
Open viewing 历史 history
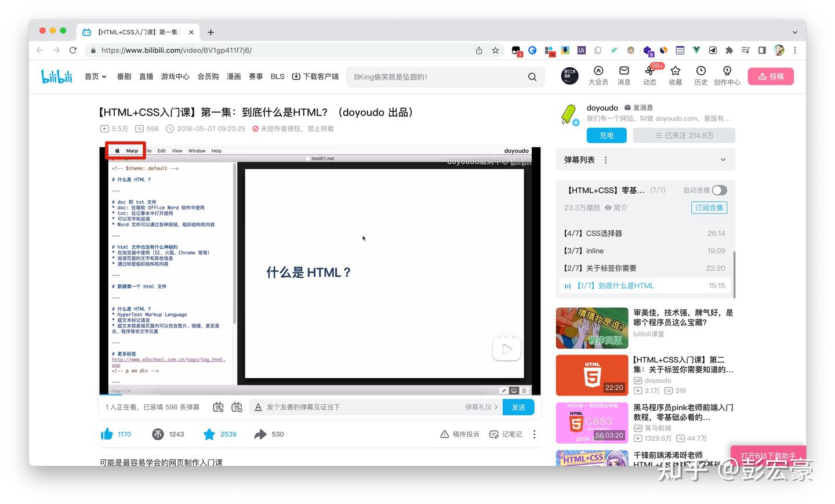(x=700, y=76)
